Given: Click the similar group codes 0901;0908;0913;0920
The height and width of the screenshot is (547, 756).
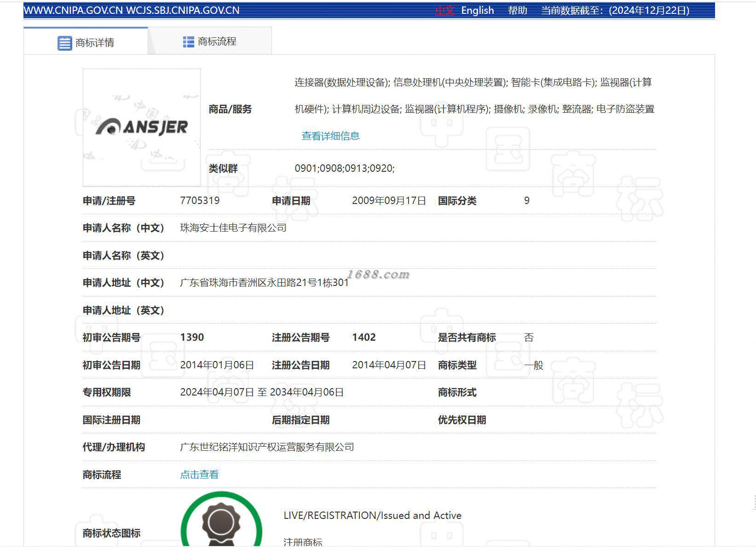Looking at the screenshot, I should [345, 169].
